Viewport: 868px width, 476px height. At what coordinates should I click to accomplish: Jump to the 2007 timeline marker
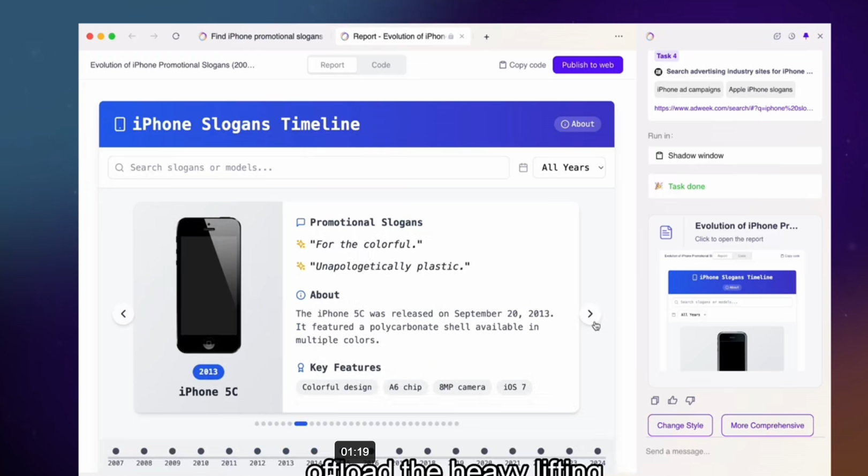point(116,451)
